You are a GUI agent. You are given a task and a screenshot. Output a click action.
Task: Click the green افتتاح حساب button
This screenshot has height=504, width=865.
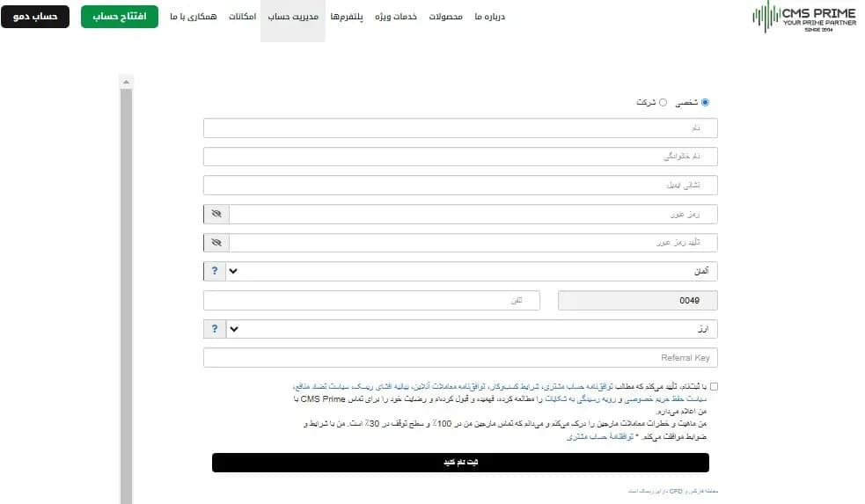tap(119, 17)
